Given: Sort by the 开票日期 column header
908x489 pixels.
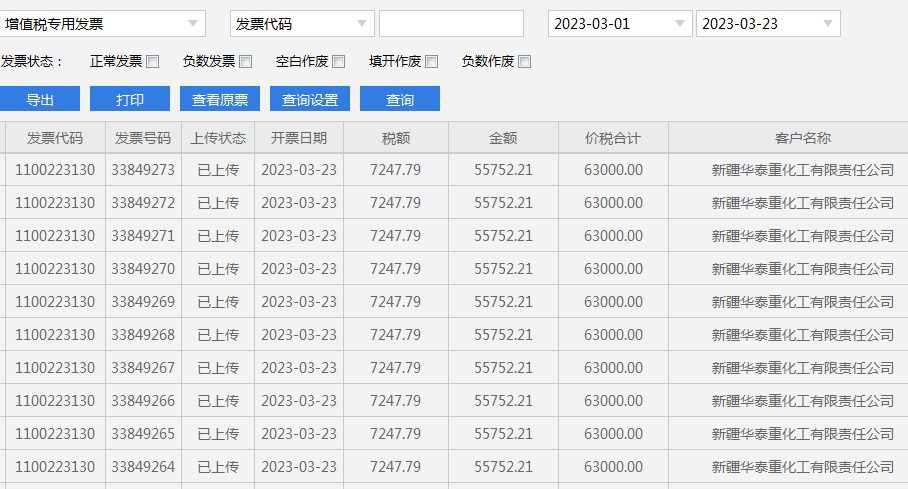Looking at the screenshot, I should tap(299, 138).
